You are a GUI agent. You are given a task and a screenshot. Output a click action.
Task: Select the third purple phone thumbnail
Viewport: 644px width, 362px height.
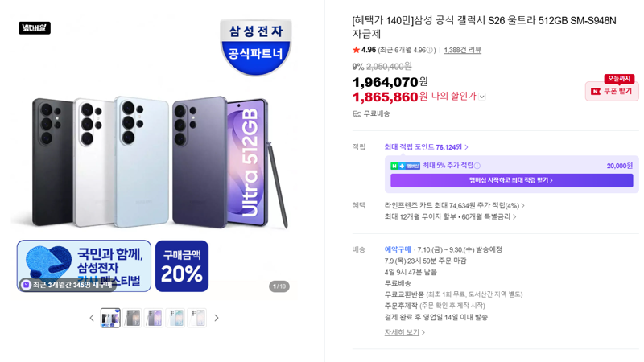pos(154,318)
